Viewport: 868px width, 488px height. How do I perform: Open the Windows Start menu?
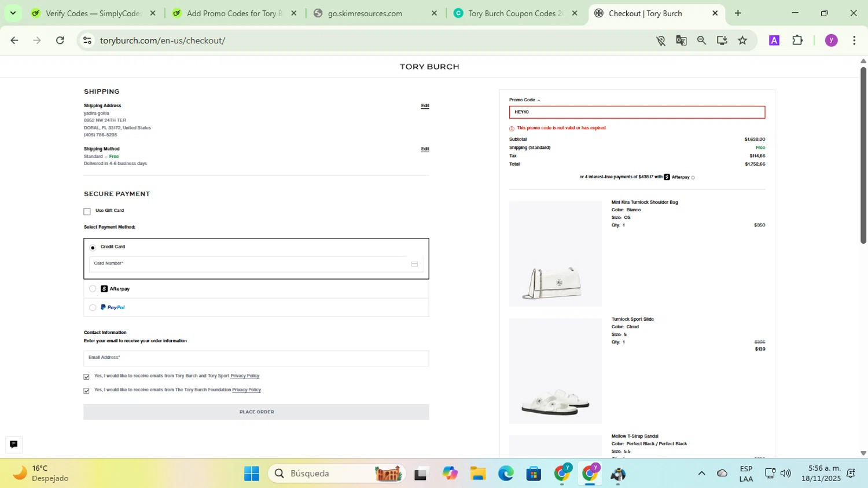252,474
